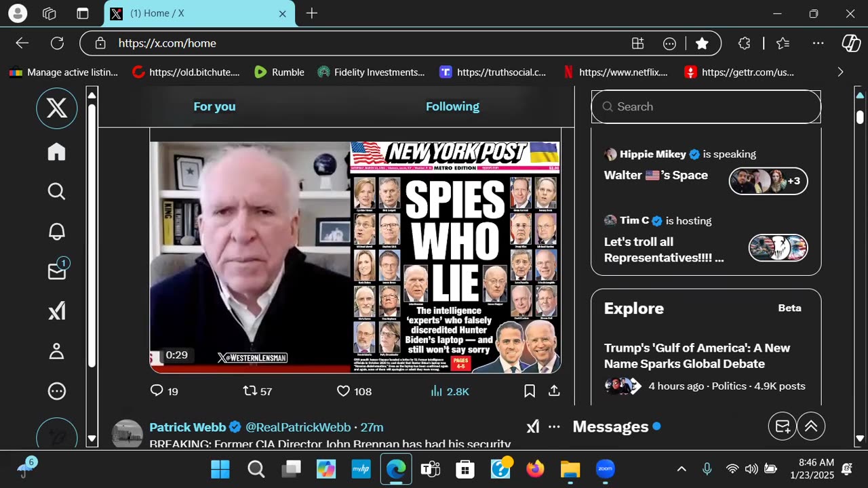Screen dimensions: 868x488
Task: Open Explore search icon in sidebar
Action: point(57,192)
